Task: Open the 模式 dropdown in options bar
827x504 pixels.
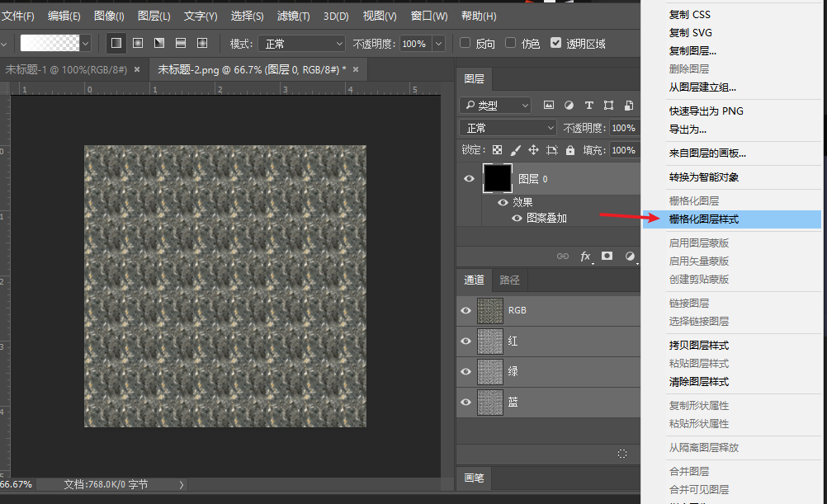Action: coord(301,44)
